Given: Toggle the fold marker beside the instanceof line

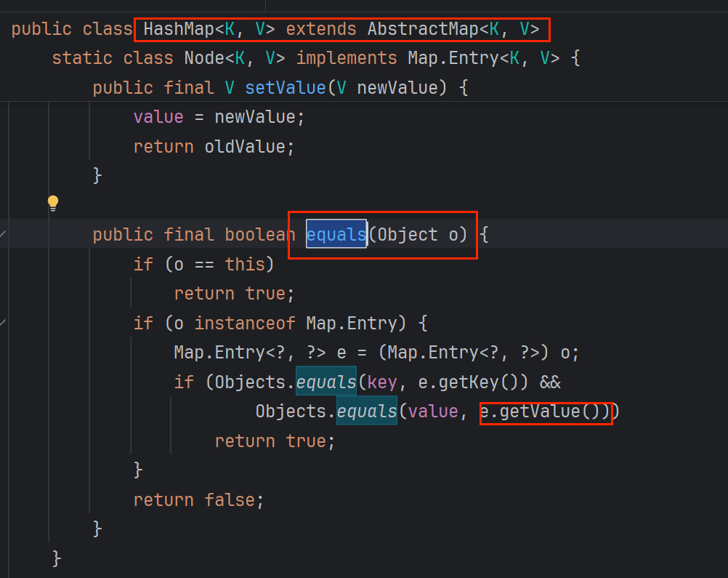Looking at the screenshot, I should tap(4, 322).
